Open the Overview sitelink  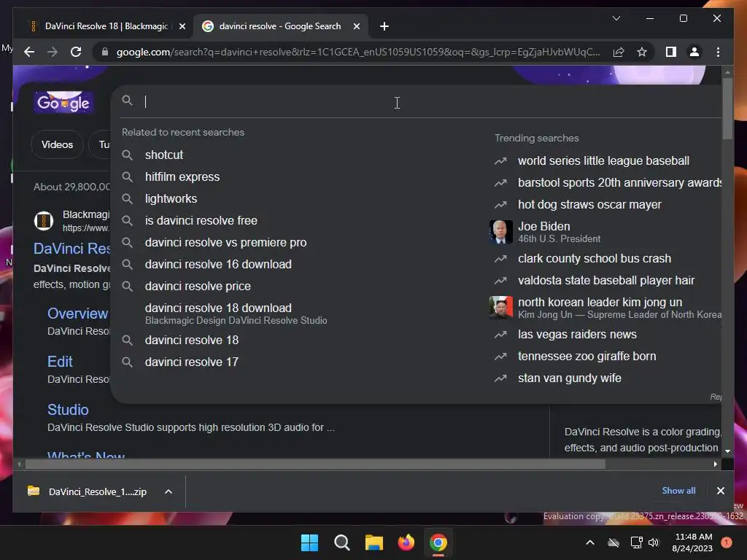click(77, 314)
